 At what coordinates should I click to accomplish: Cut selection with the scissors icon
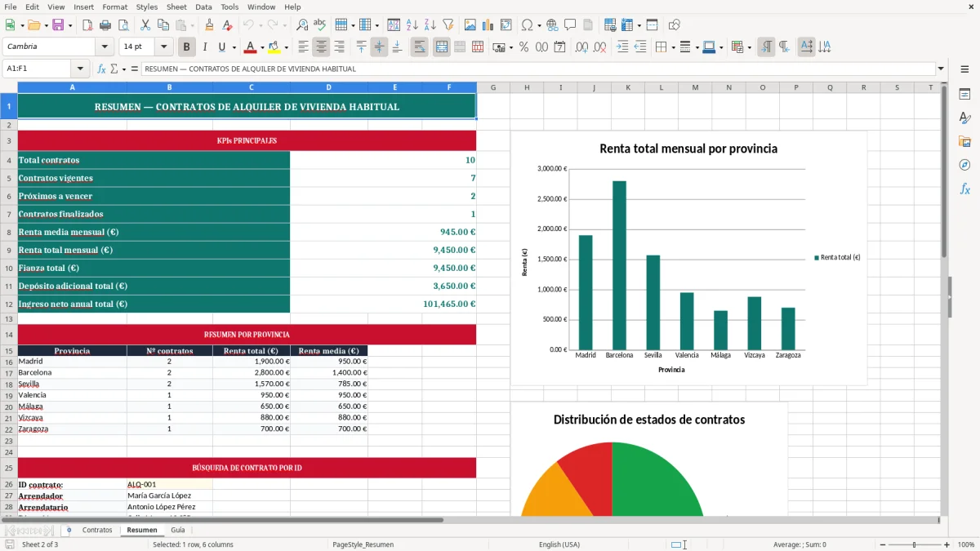145,25
